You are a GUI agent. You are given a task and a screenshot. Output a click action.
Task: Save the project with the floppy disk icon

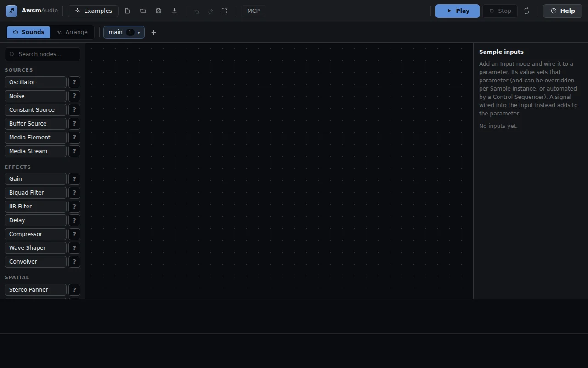(158, 11)
